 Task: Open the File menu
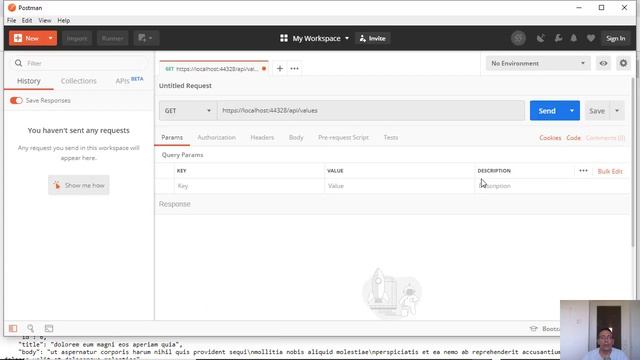(11, 20)
